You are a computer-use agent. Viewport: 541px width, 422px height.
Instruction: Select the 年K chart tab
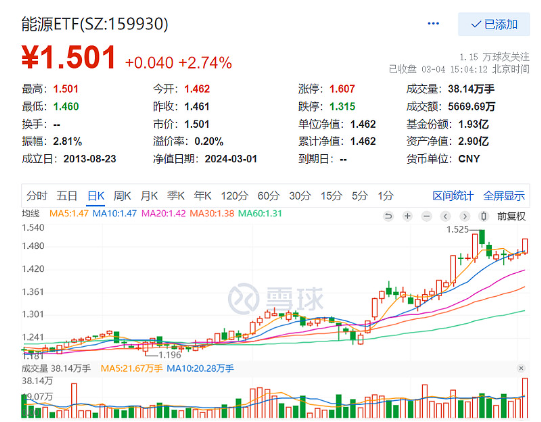coord(203,196)
